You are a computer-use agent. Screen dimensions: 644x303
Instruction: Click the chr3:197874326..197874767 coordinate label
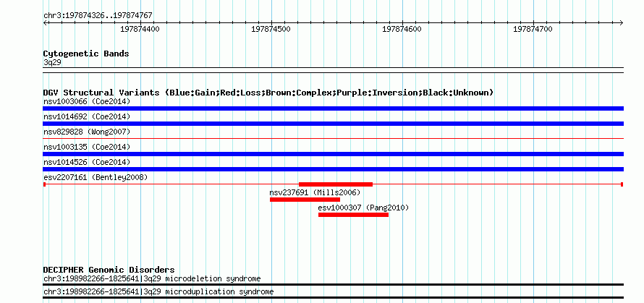coord(98,16)
